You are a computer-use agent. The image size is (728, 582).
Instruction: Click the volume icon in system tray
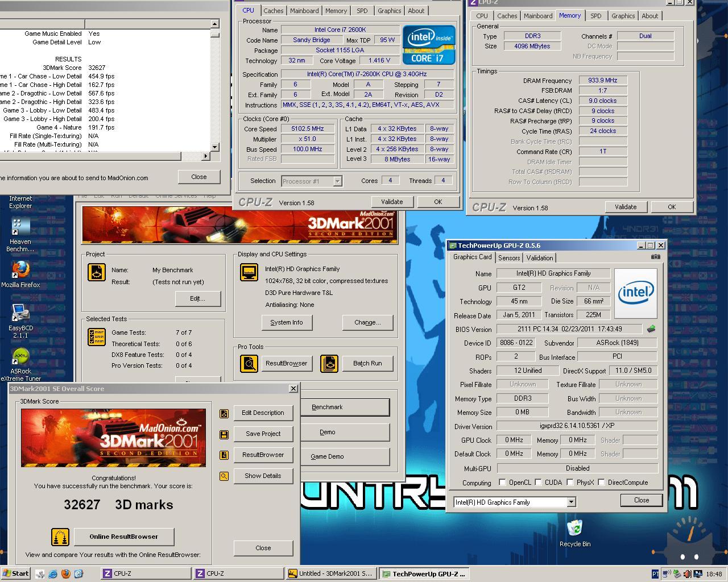(x=686, y=574)
